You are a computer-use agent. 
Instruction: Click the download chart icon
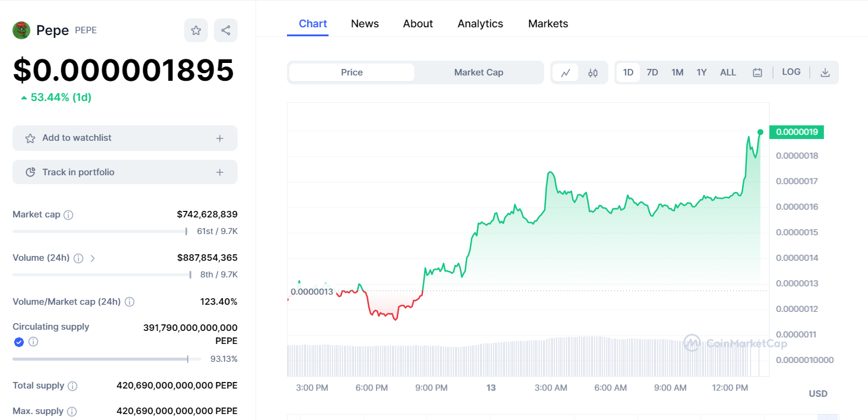[x=825, y=72]
